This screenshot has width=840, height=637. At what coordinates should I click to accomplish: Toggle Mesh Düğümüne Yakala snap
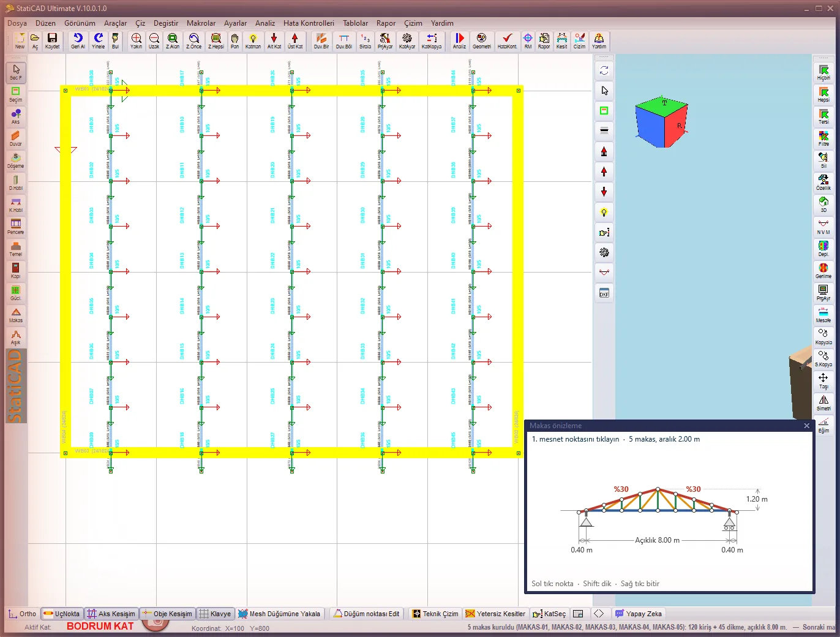pos(279,614)
